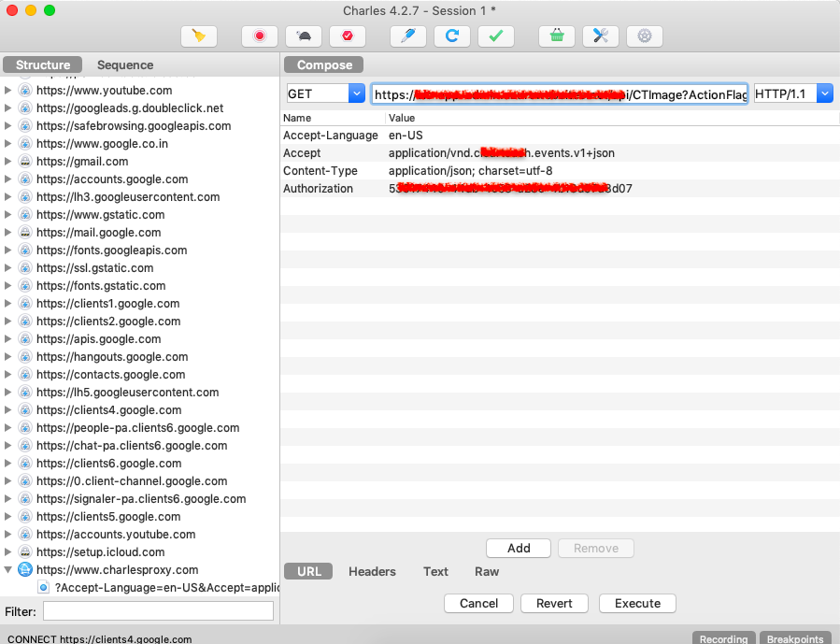Repeat the request with the refresh icon

coord(451,36)
